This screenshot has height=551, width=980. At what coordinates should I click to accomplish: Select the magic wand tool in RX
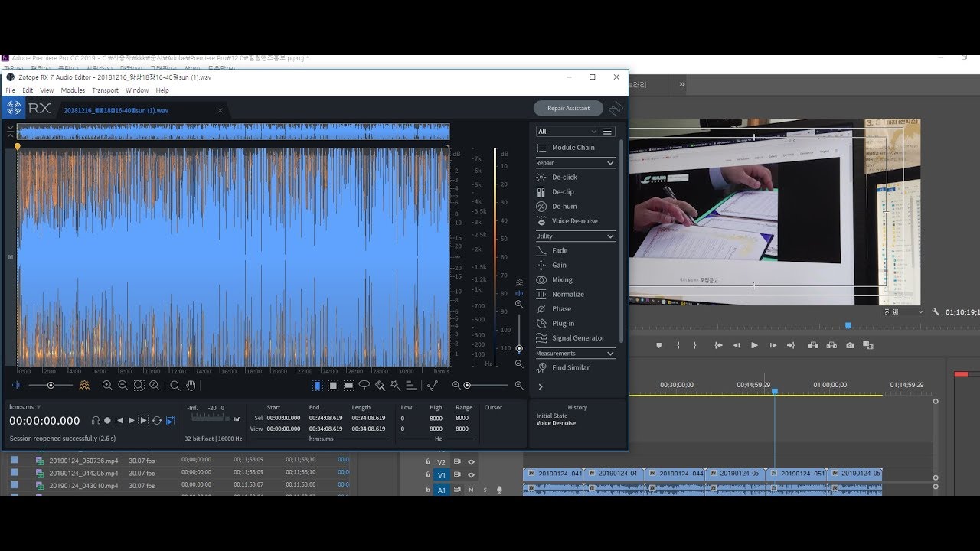coord(395,386)
